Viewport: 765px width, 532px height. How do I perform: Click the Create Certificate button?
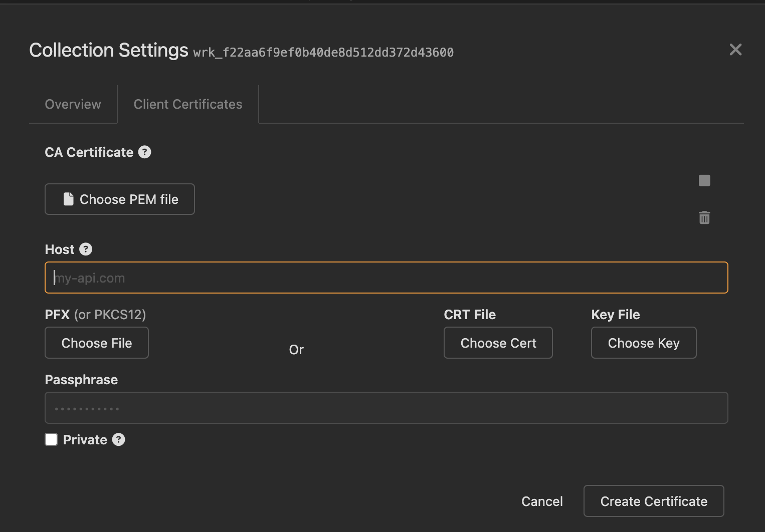point(654,501)
